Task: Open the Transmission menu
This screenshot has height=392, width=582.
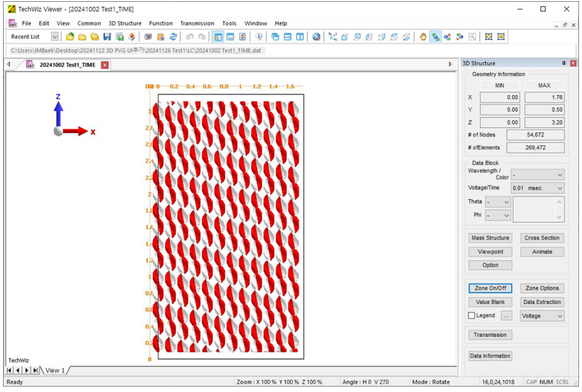Action: 197,24
